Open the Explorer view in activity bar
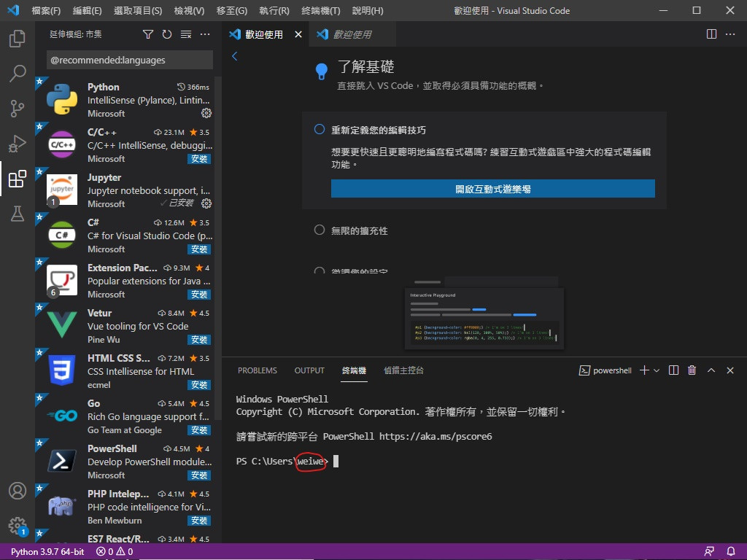Viewport: 747px width, 560px height. point(18,38)
